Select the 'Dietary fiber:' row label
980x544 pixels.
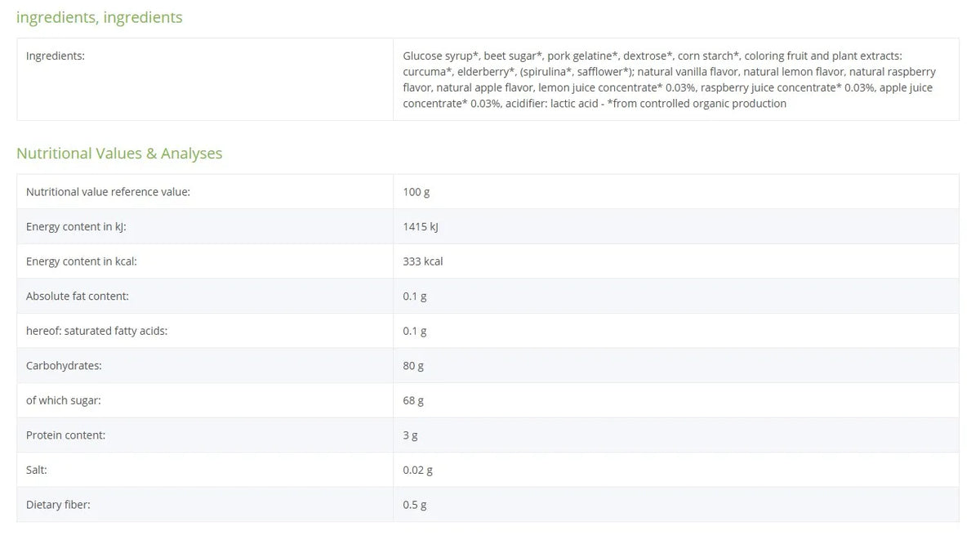[58, 505]
